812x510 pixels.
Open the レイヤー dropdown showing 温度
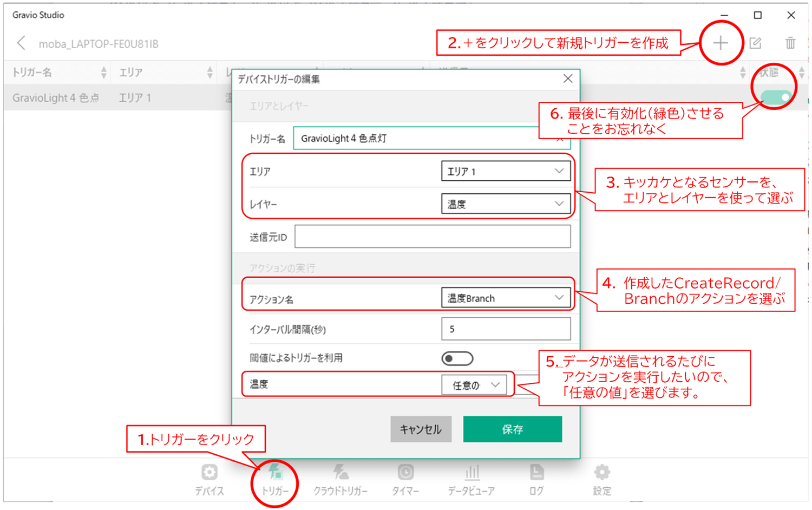[x=506, y=204]
